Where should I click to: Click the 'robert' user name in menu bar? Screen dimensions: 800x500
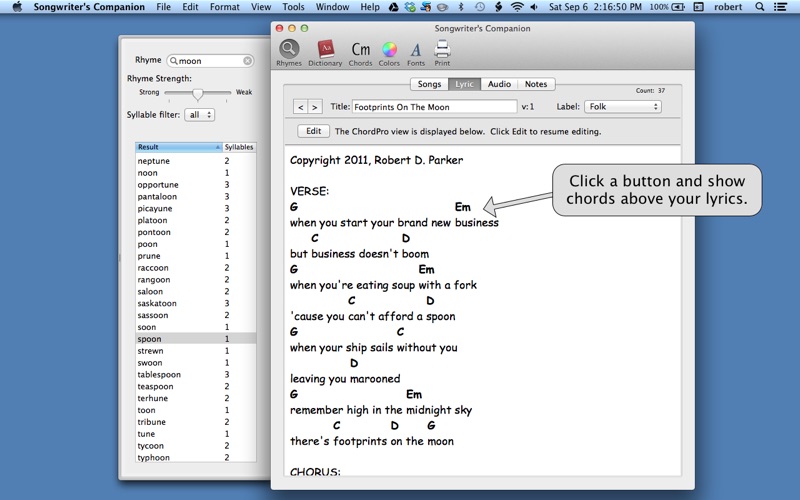(728, 7)
